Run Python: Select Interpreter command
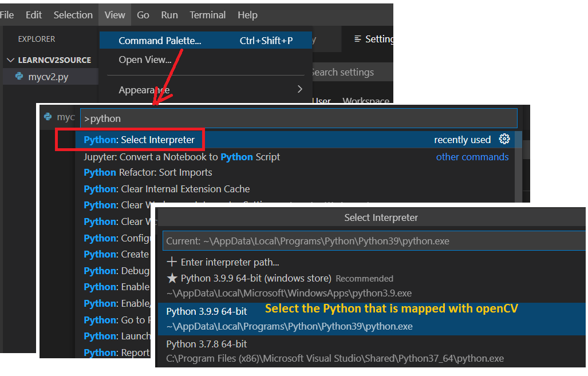Viewport: 588px width, 376px height. (x=139, y=140)
